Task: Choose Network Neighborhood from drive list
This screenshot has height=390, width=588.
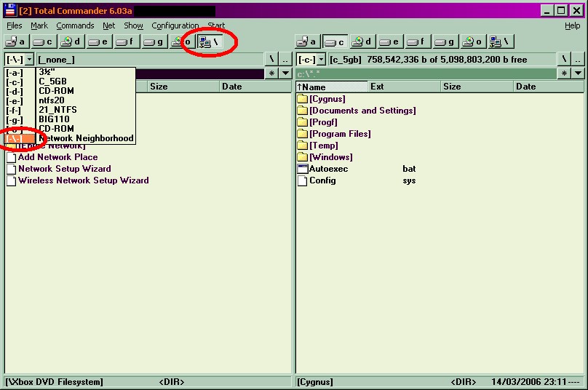Action: click(x=70, y=138)
